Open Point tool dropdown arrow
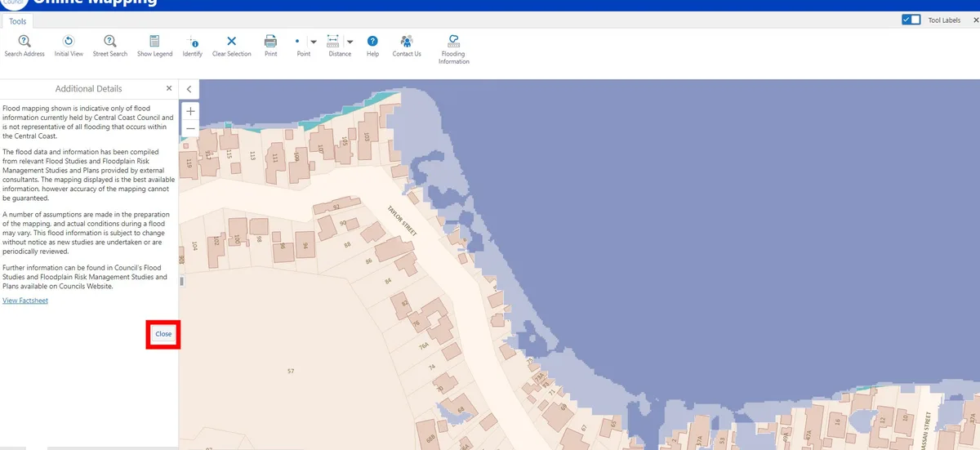The width and height of the screenshot is (980, 450). [314, 42]
